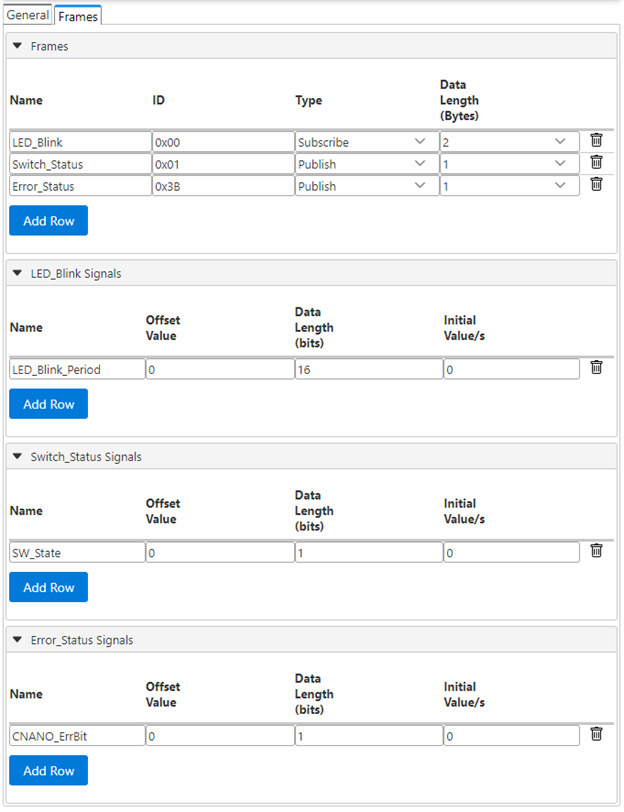The width and height of the screenshot is (624, 812).
Task: Delete the LED_Blink frame row
Action: tap(596, 141)
